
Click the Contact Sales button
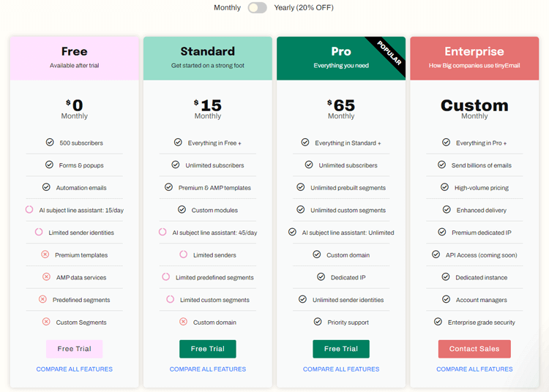474,349
